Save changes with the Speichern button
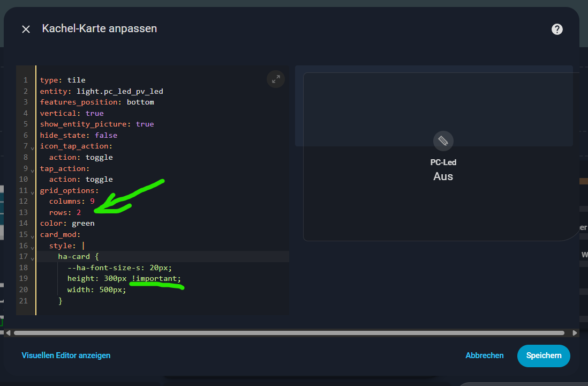588x386 pixels. tap(544, 355)
